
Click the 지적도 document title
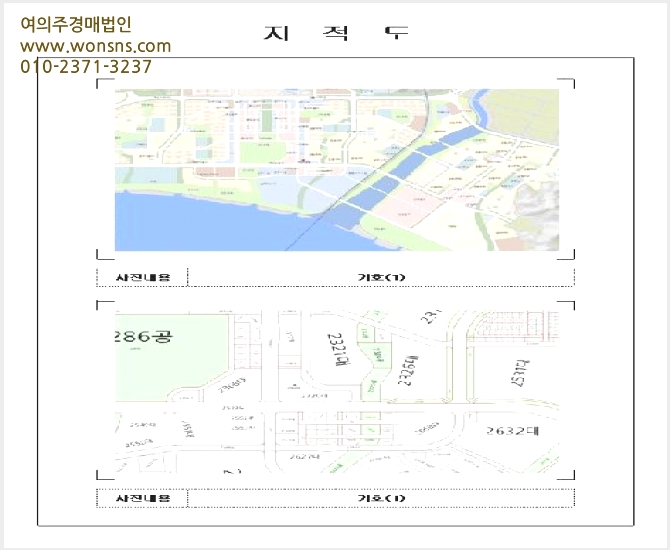(x=336, y=33)
